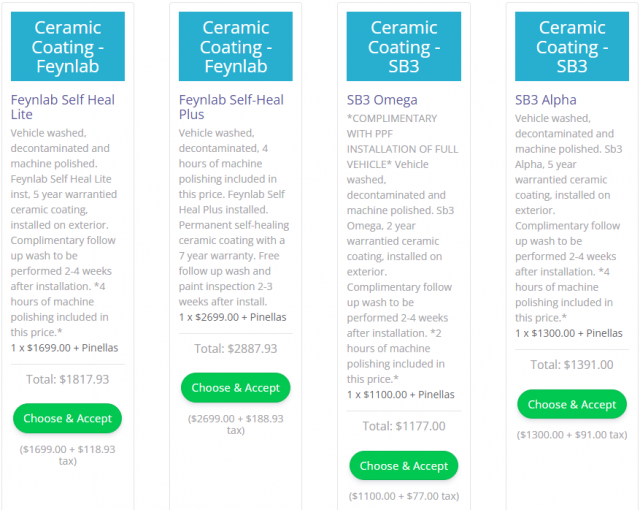Viewport: 640px width, 510px height.
Task: Click the 1 x $1699.00 + Pinellas line item
Action: [x=64, y=348]
